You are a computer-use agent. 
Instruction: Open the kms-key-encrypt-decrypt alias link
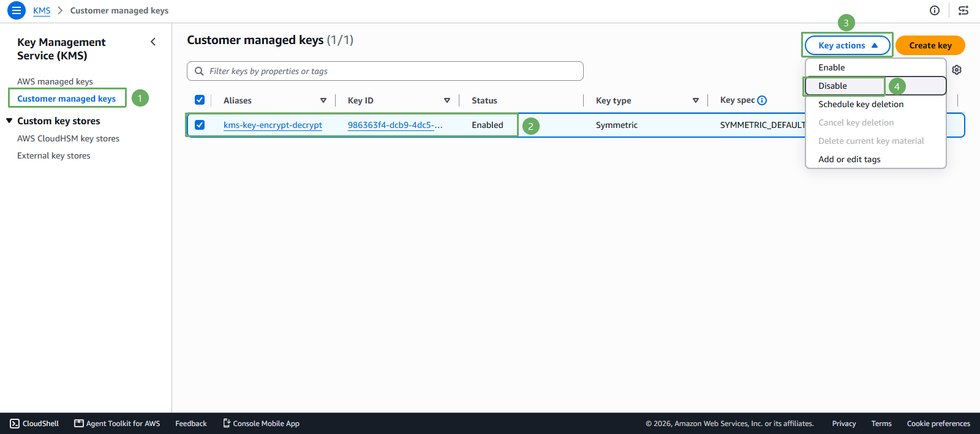273,125
